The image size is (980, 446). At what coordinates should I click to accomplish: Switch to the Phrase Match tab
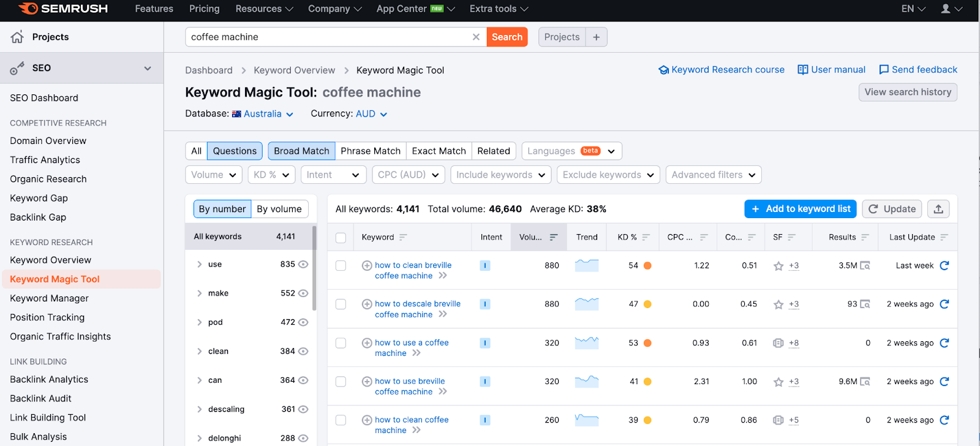point(370,151)
